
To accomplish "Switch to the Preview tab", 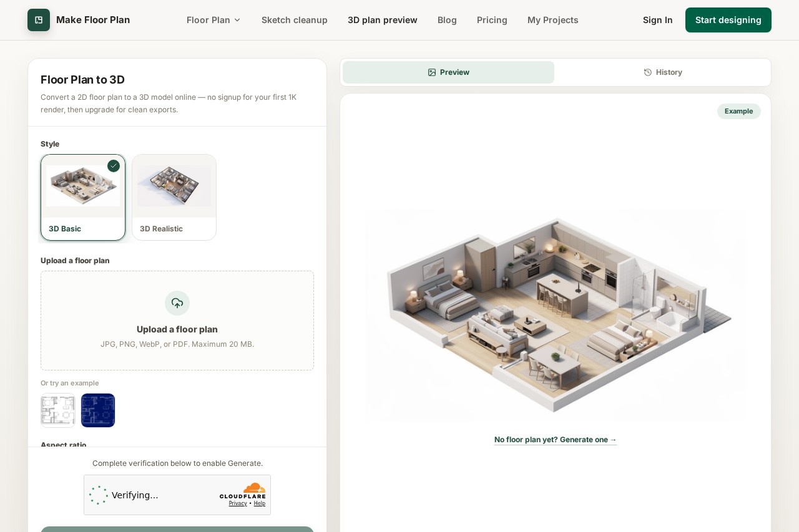I will pos(448,72).
